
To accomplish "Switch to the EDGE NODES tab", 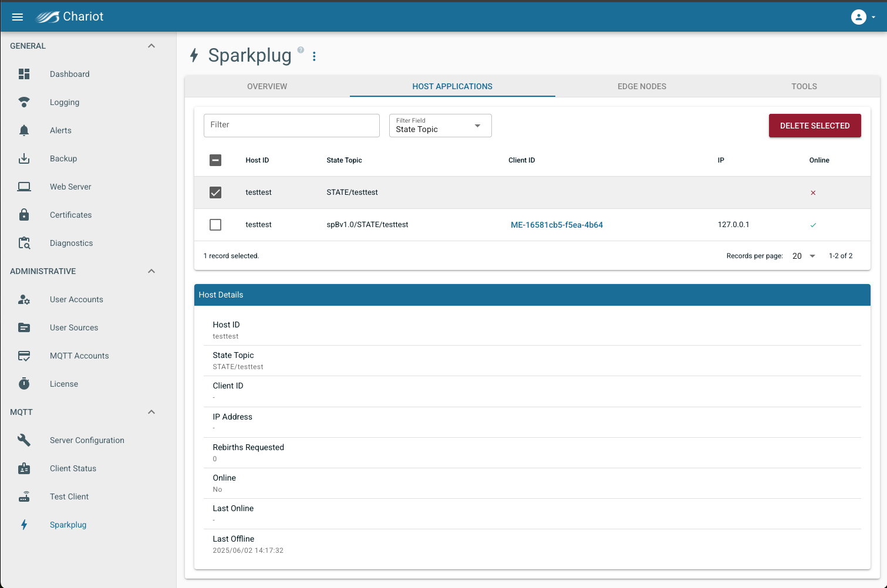I will pyautogui.click(x=642, y=86).
